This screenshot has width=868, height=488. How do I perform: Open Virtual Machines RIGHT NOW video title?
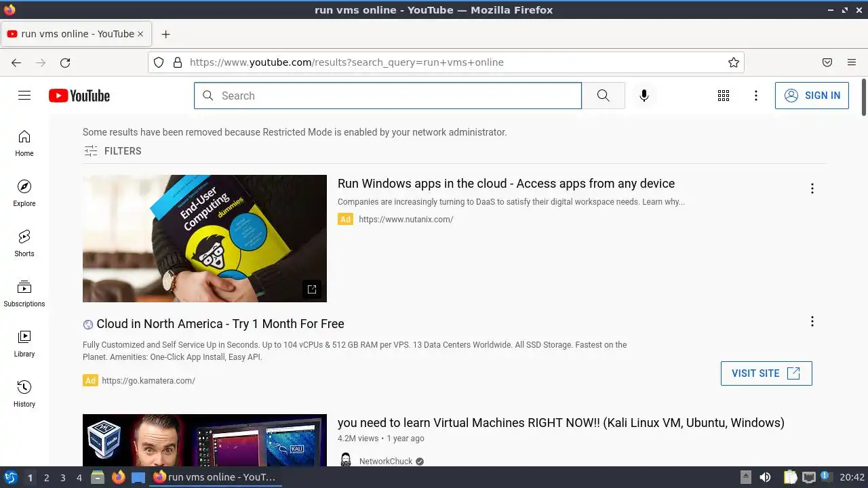(561, 423)
